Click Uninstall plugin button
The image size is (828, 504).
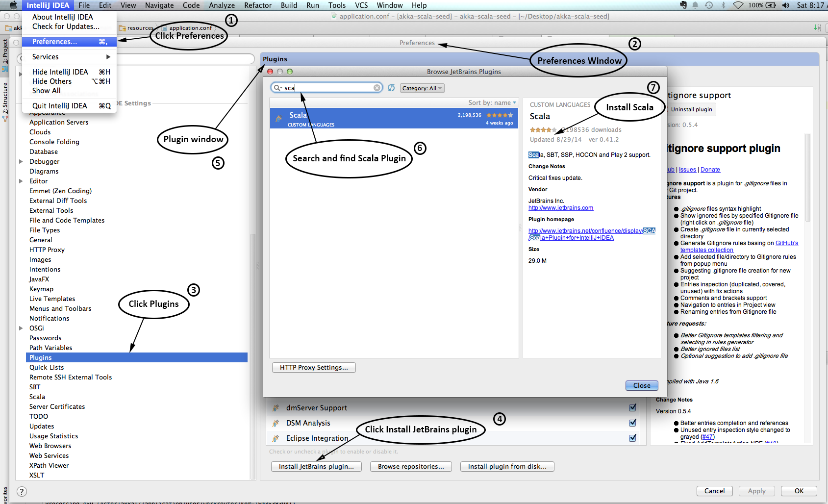(x=691, y=109)
